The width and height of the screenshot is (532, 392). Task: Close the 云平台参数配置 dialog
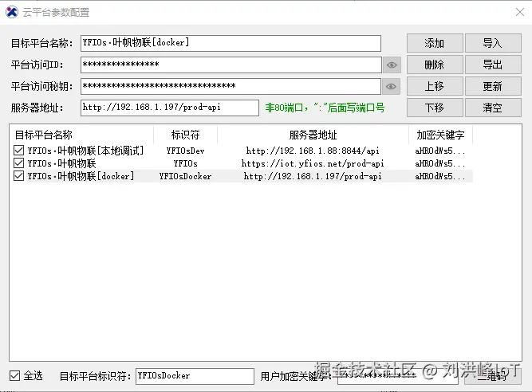[520, 12]
